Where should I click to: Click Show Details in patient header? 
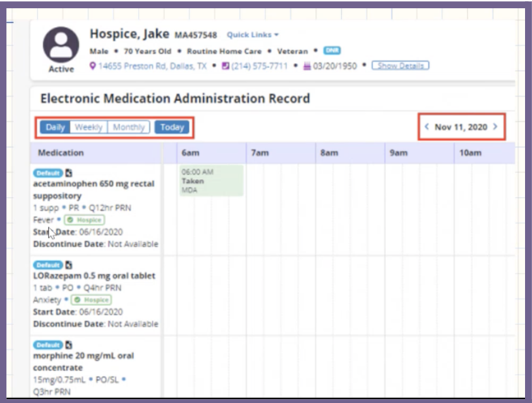pyautogui.click(x=400, y=66)
